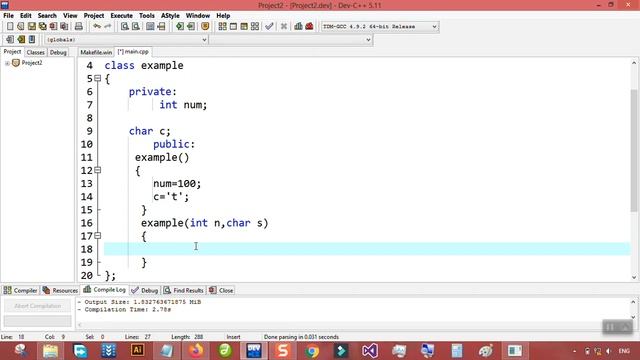Open the Window menu
The height and width of the screenshot is (360, 640).
tap(198, 16)
